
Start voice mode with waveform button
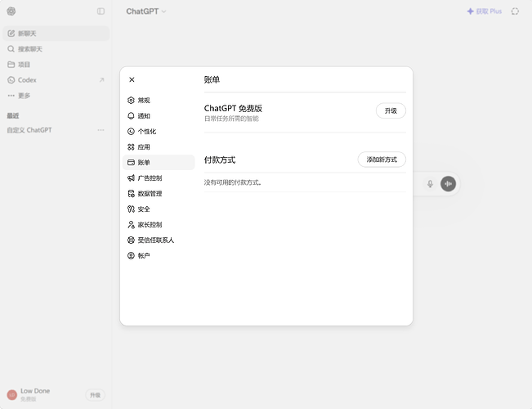click(448, 184)
